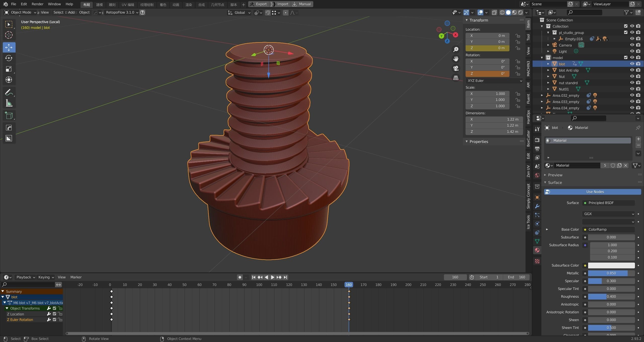The image size is (644, 342).
Task: Uncheck the pl_studio_group collection checkbox
Action: click(626, 32)
